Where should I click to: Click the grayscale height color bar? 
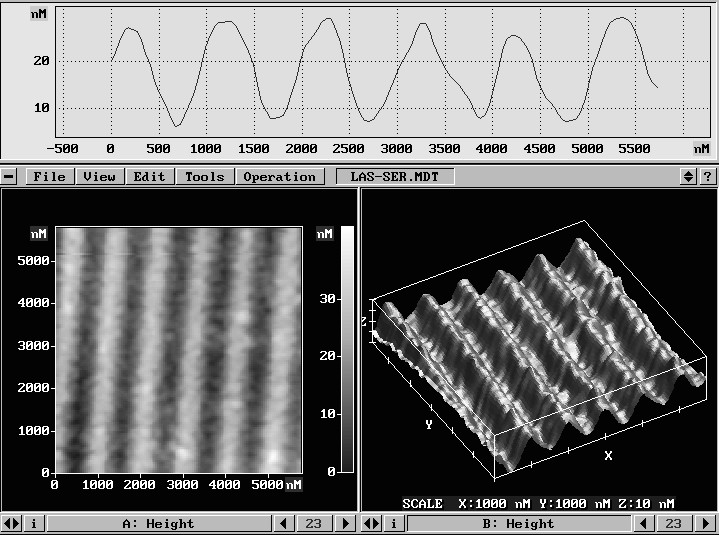[347, 348]
